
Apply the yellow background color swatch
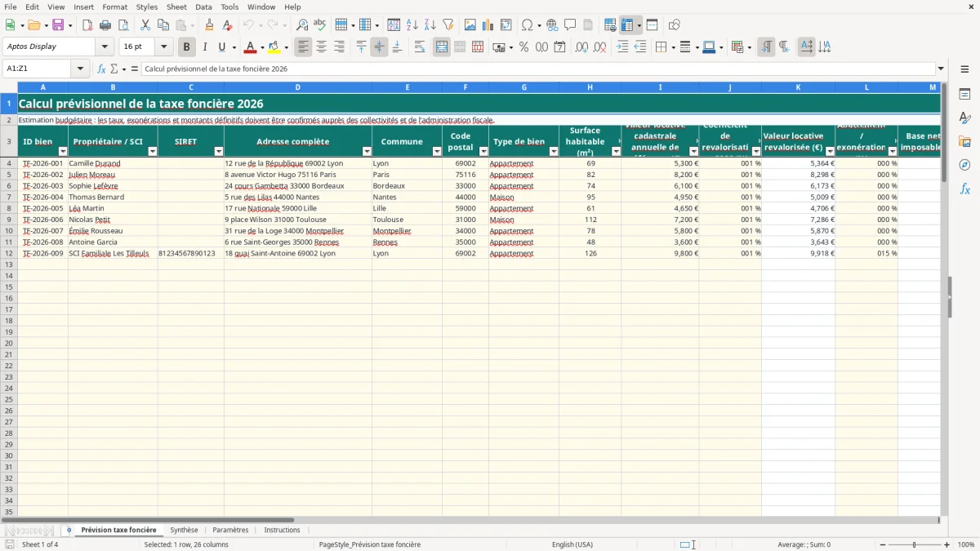pos(274,47)
